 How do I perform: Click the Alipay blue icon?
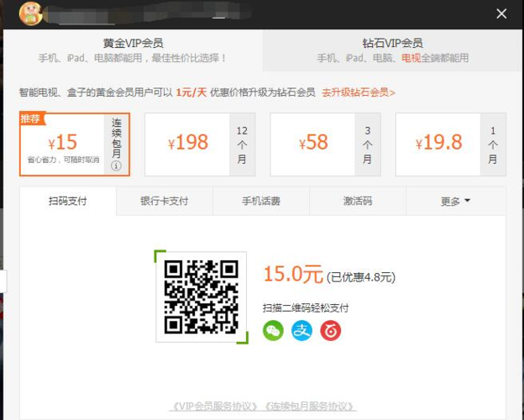301,331
